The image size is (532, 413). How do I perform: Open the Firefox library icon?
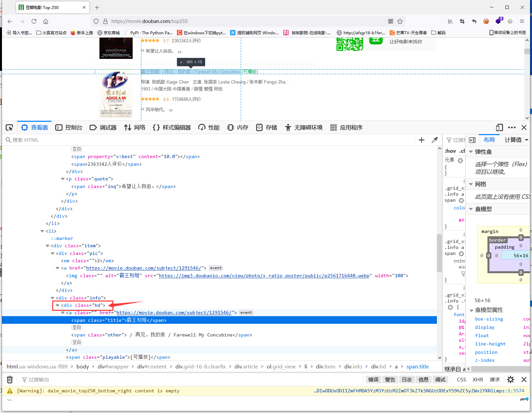(450, 21)
